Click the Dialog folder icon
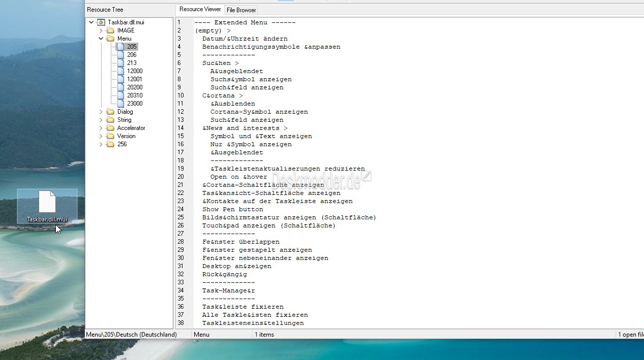This screenshot has height=360, width=644. coord(110,112)
